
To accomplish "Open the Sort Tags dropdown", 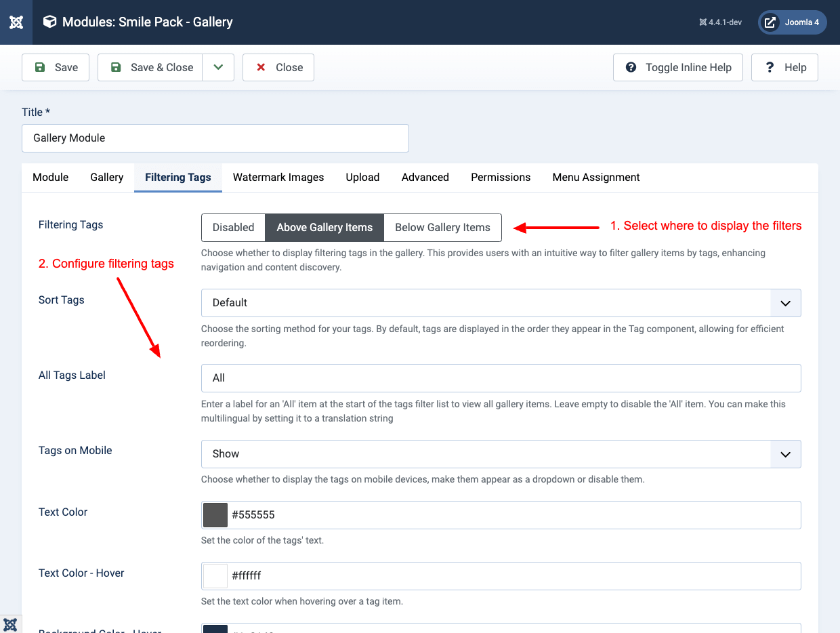I will (501, 303).
